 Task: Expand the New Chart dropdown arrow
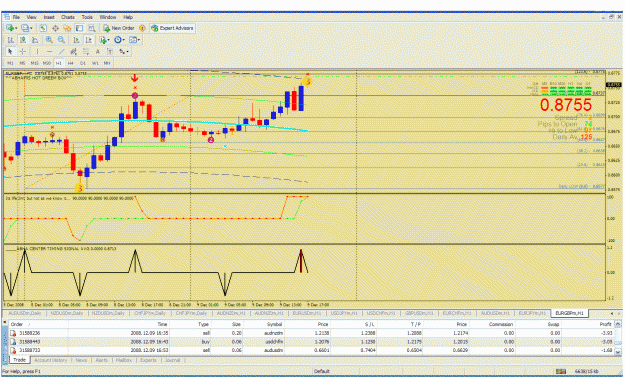(16, 28)
